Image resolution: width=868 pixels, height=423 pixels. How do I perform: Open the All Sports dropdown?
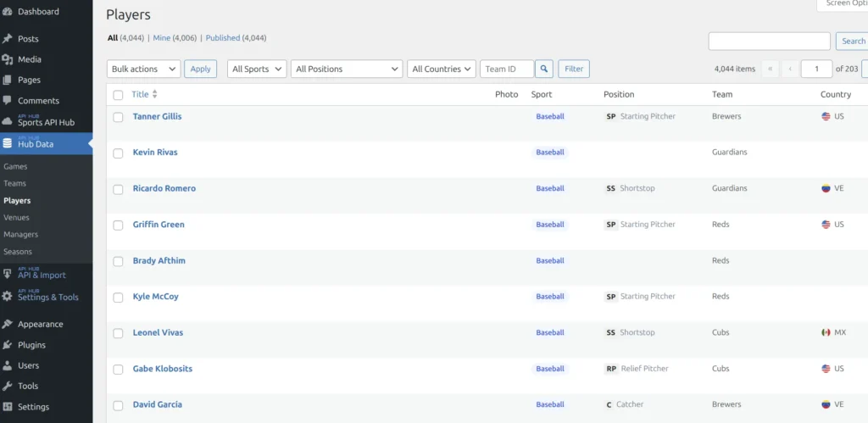pyautogui.click(x=257, y=69)
